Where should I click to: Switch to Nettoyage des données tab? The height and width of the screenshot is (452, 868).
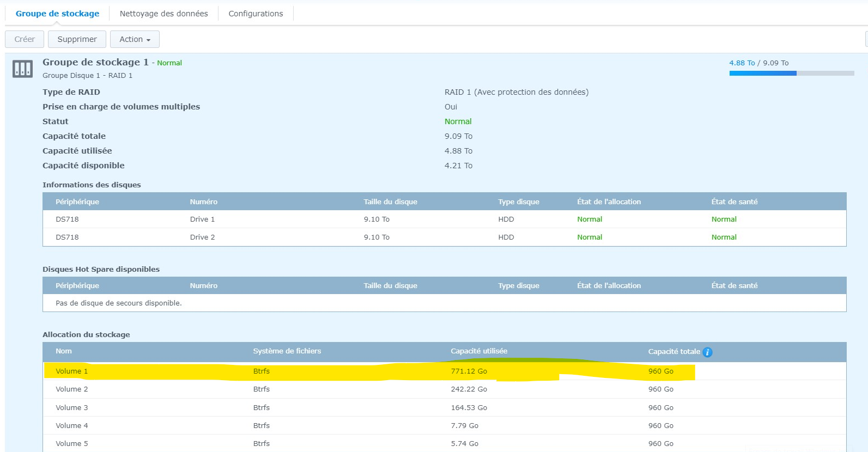click(163, 14)
